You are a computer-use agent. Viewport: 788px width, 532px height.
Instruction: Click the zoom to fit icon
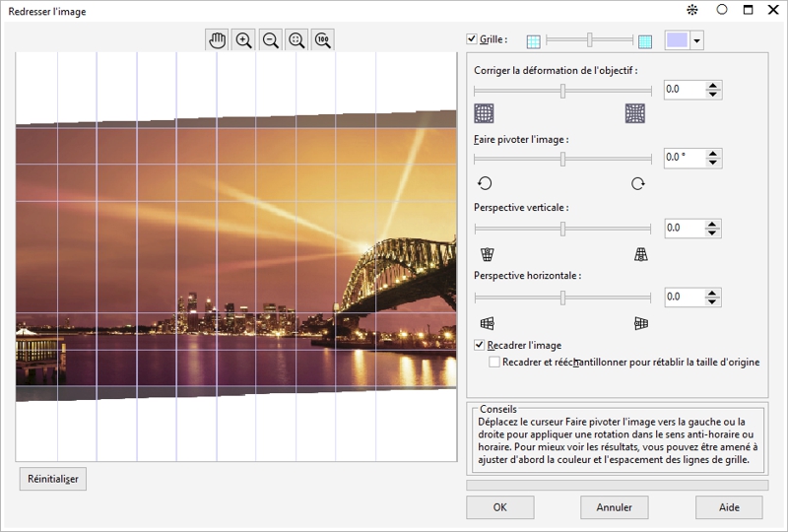[295, 40]
